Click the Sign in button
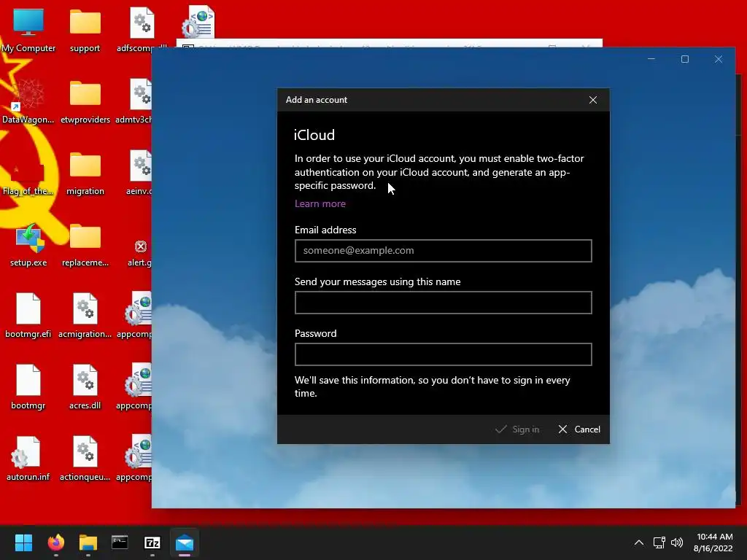747x560 pixels. [x=517, y=429]
